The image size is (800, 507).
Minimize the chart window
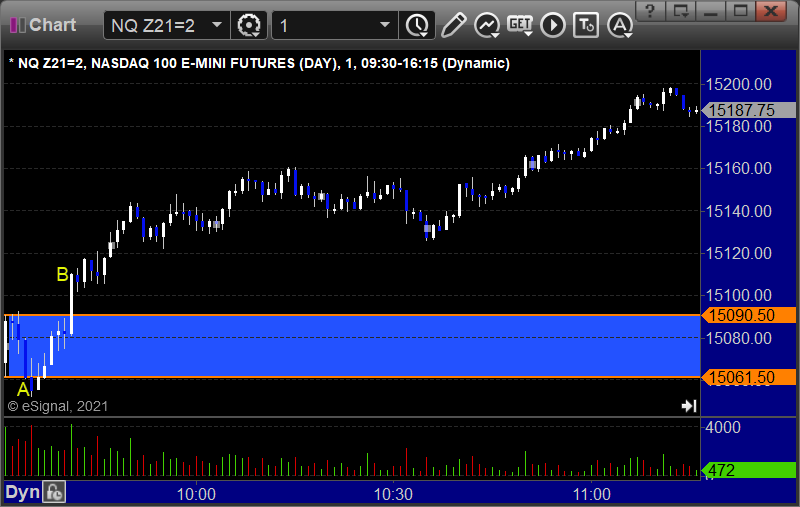(x=711, y=10)
